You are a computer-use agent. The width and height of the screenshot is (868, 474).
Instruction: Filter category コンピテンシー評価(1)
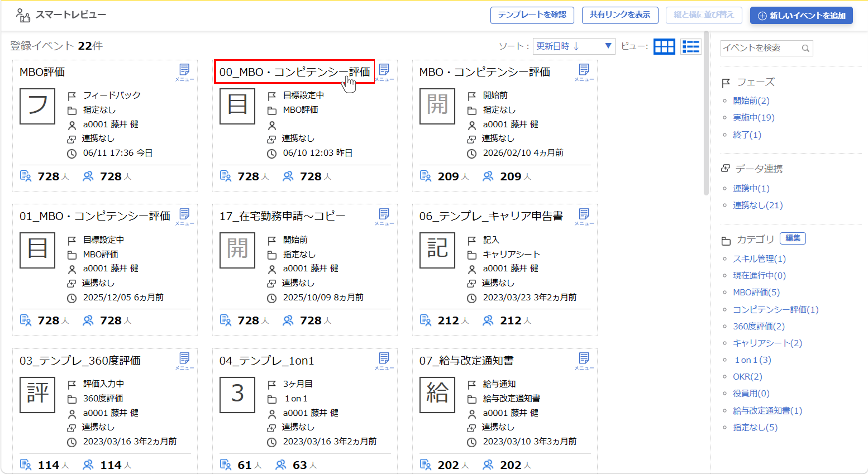point(776,310)
